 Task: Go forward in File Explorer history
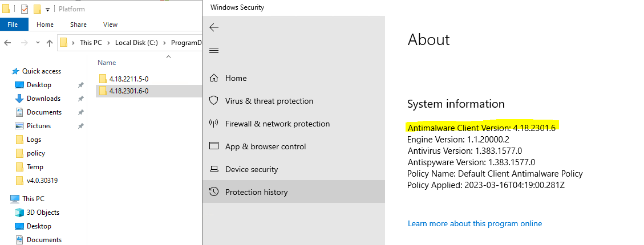24,43
